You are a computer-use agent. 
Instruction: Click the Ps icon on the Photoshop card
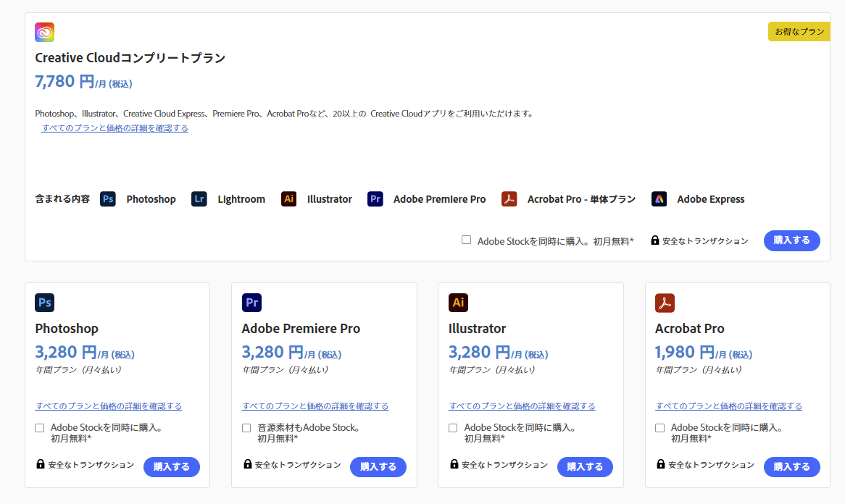pyautogui.click(x=45, y=303)
